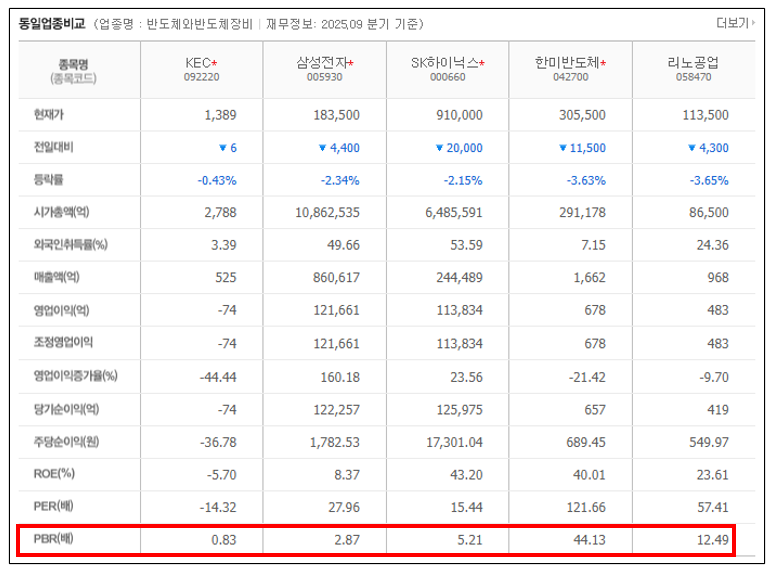Viewport: 770px width, 572px height.
Task: Select EPS value 17,301.04
Action: (454, 442)
